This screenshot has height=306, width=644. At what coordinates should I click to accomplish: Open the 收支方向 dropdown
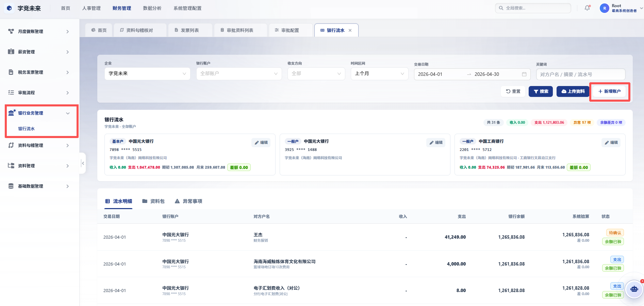point(316,73)
